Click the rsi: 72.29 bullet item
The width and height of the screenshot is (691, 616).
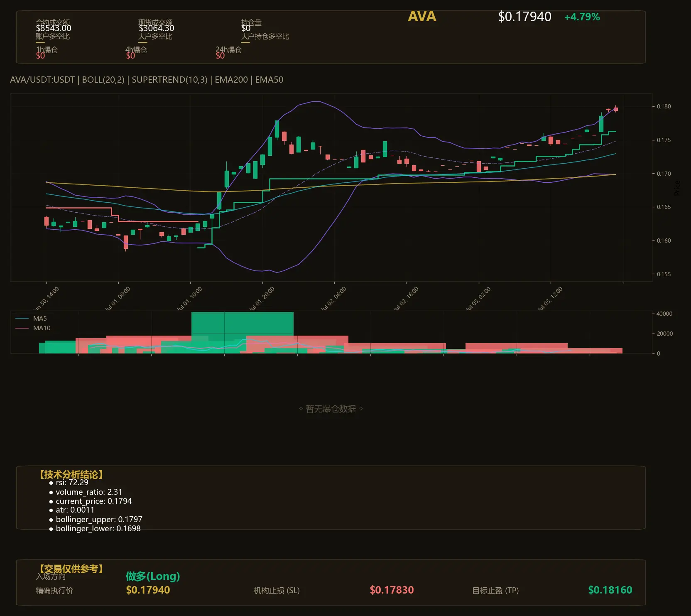pyautogui.click(x=69, y=482)
